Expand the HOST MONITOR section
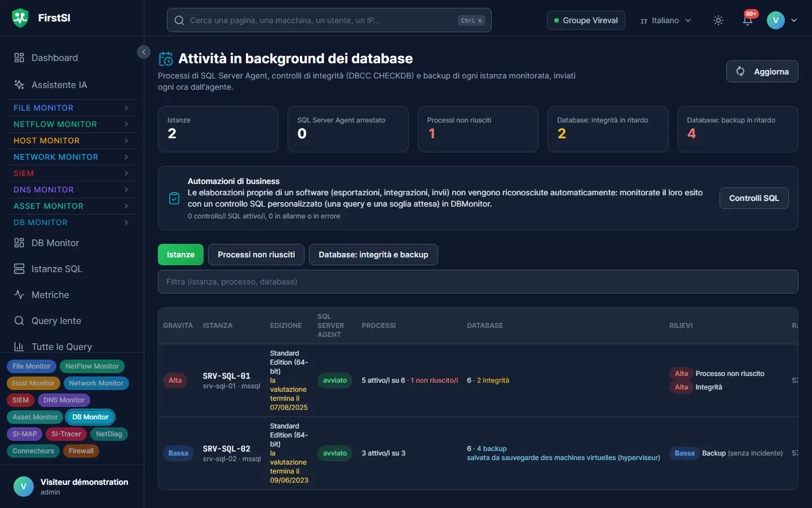 (72, 141)
